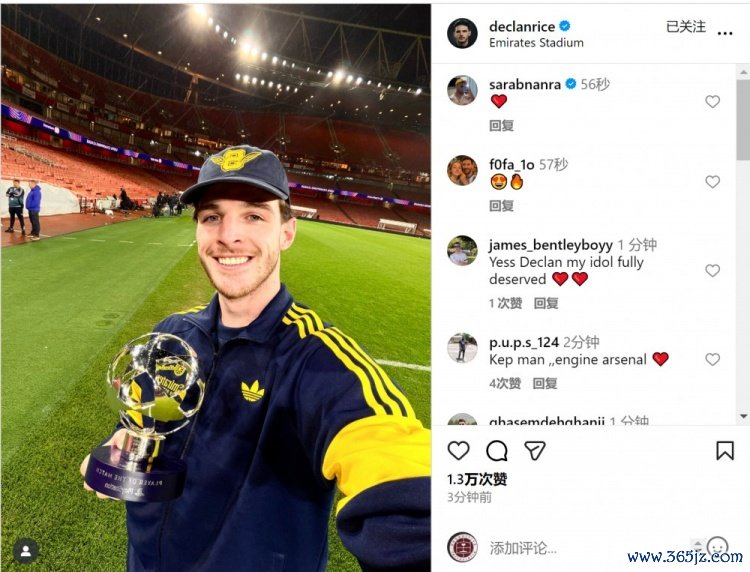
Task: Open declanrice profile avatar
Action: click(462, 33)
